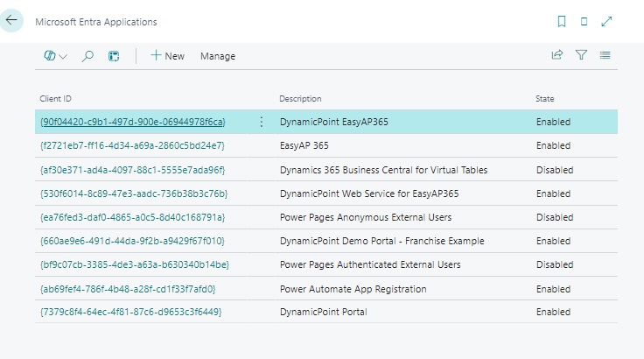644x359 pixels.
Task: Open row options for DynamicPoint EasyAP365
Action: pyautogui.click(x=262, y=122)
